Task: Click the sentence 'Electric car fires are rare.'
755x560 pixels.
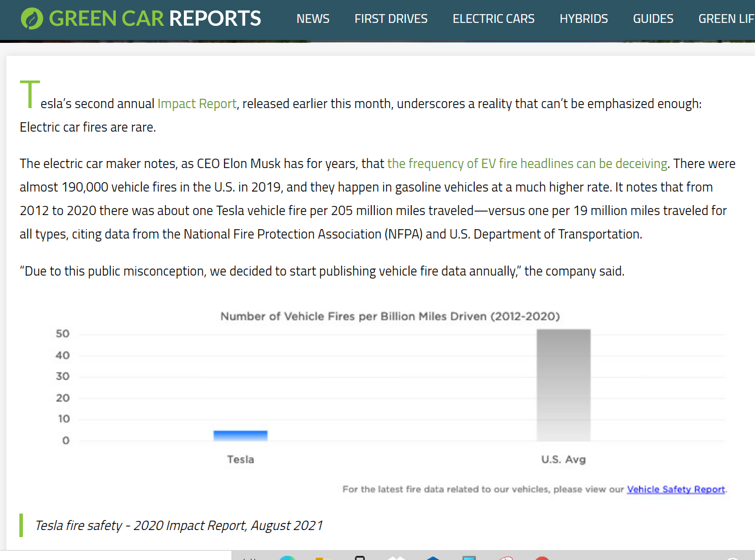Action: (x=88, y=127)
